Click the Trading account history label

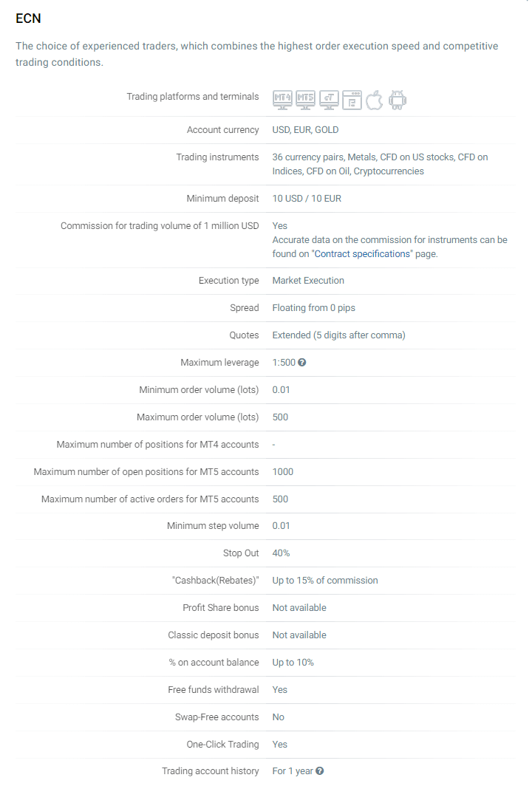[211, 771]
